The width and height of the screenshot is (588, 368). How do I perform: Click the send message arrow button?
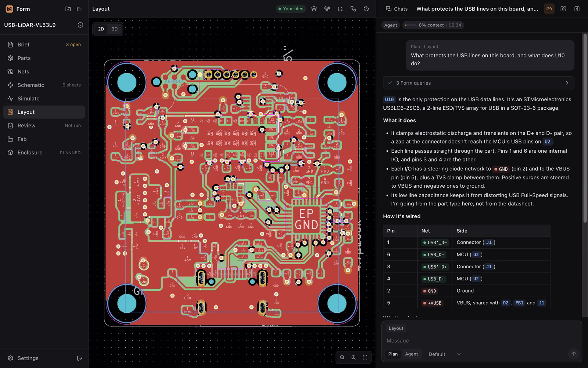[x=573, y=354]
